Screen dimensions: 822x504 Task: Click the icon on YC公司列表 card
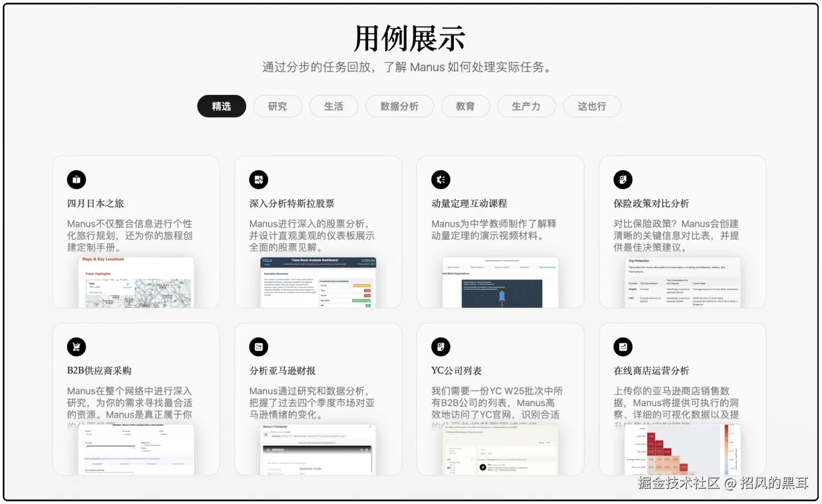(x=441, y=347)
